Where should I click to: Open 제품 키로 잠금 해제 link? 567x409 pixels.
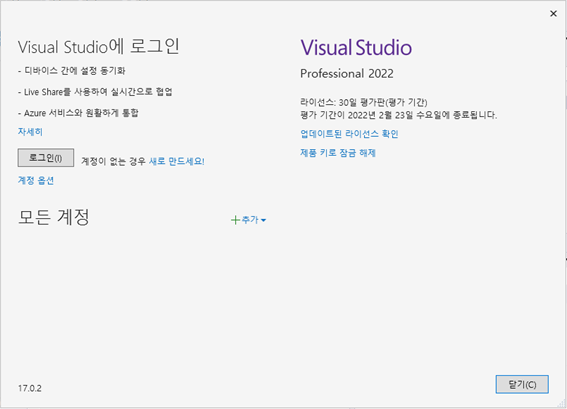[x=338, y=153]
